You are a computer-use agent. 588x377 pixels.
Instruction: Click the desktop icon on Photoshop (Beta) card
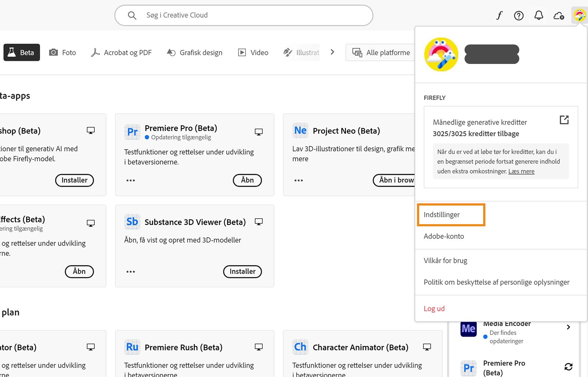click(x=91, y=130)
